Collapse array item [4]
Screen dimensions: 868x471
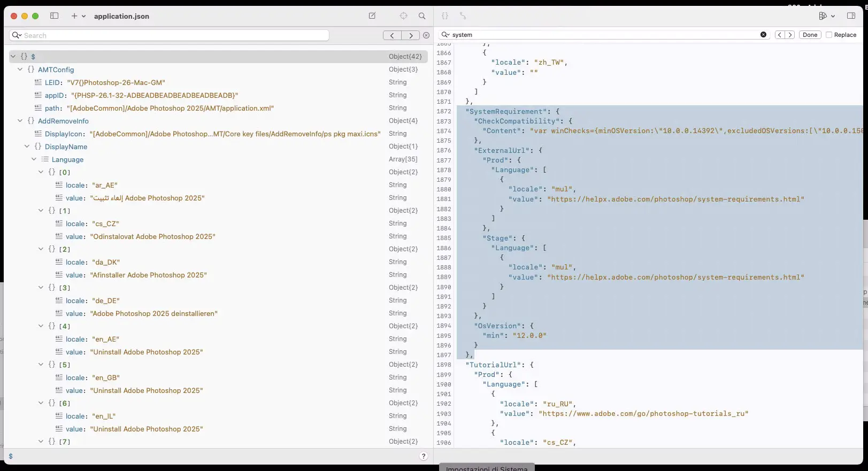pyautogui.click(x=41, y=326)
